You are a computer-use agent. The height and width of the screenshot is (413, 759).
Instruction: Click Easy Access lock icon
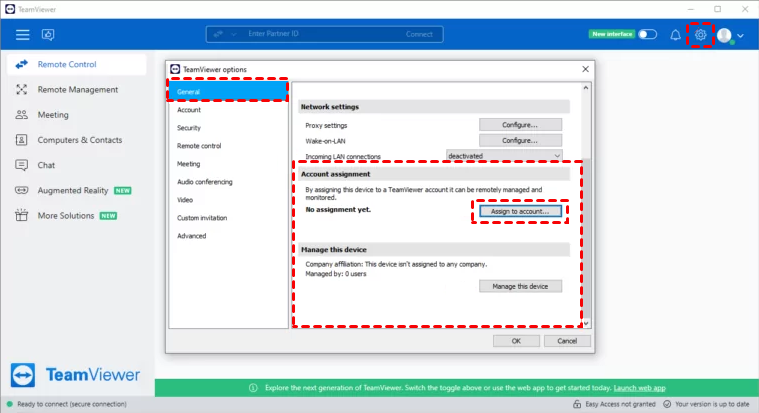click(x=577, y=404)
